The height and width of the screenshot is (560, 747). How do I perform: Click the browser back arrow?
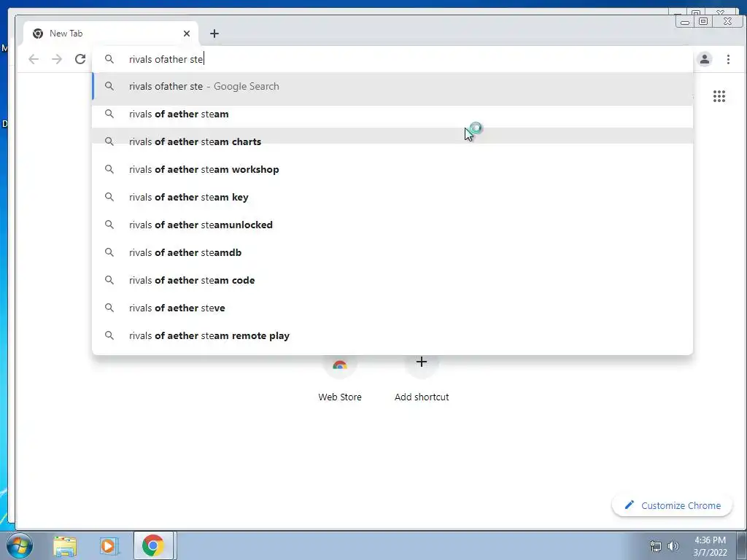[34, 59]
